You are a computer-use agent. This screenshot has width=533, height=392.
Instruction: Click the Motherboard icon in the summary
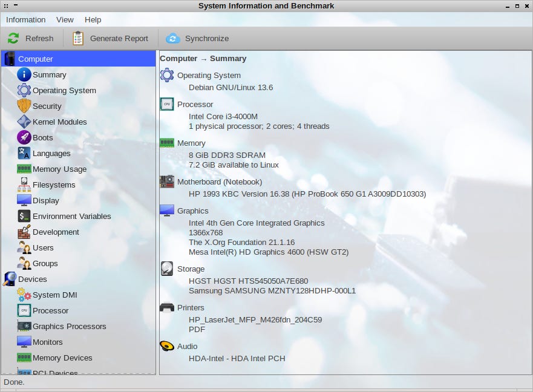(x=167, y=181)
